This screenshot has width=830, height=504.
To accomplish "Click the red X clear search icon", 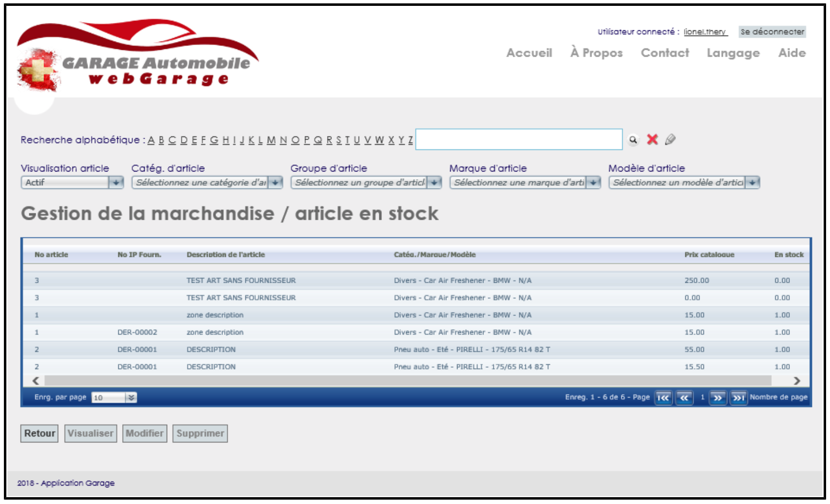I will [x=652, y=140].
